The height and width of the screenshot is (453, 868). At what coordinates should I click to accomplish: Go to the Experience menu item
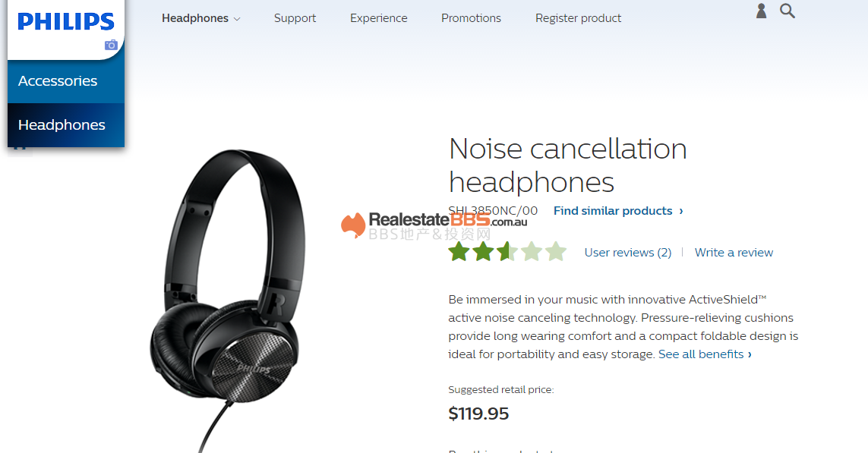[378, 18]
